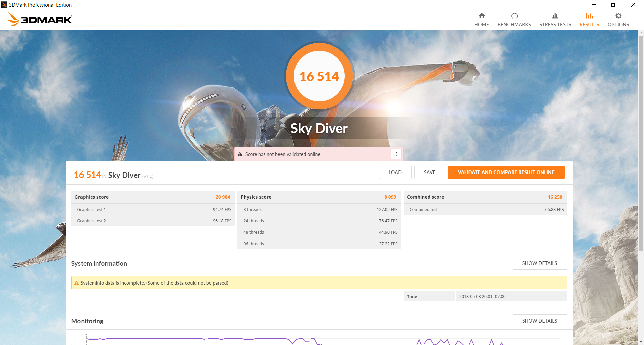Click the SystemInfo warning icon
The image size is (644, 345).
click(x=76, y=283)
